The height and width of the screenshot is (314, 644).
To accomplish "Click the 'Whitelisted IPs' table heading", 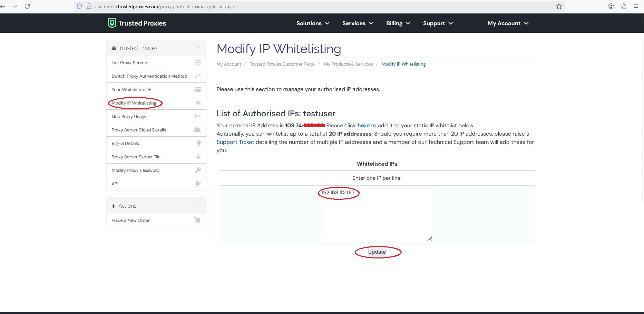I will click(x=377, y=164).
